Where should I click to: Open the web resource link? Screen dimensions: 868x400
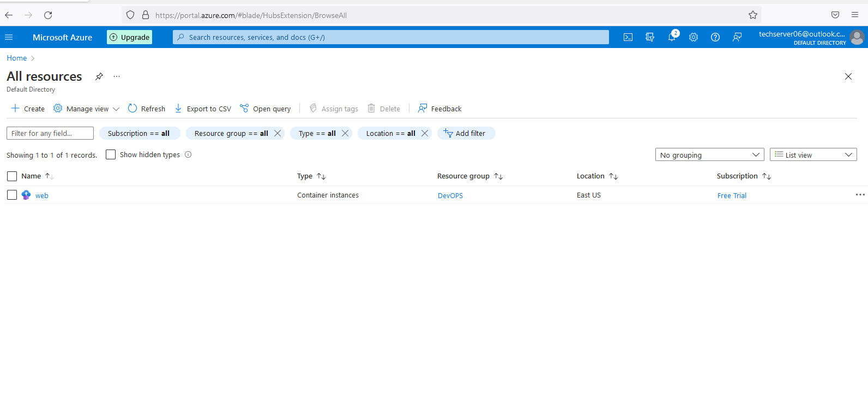point(42,195)
